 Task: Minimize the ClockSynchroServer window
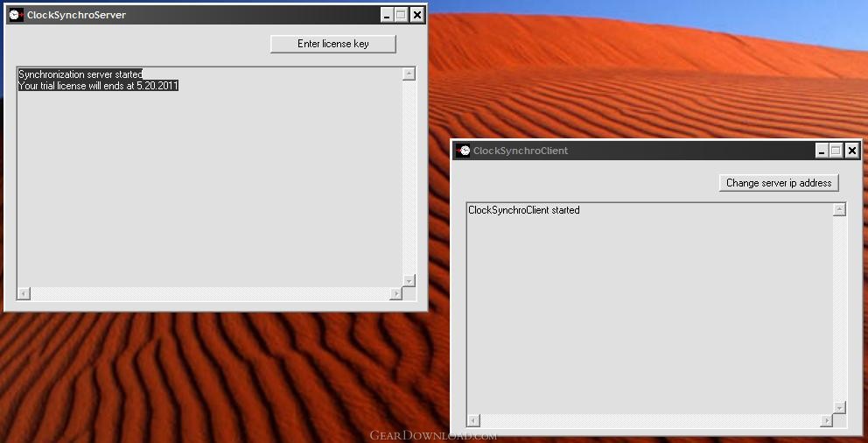[x=387, y=15]
